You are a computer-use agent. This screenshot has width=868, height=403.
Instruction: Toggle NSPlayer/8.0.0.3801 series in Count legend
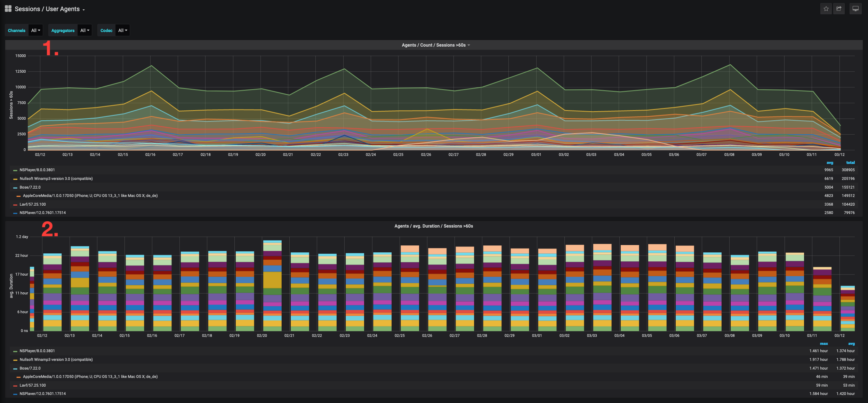click(37, 170)
